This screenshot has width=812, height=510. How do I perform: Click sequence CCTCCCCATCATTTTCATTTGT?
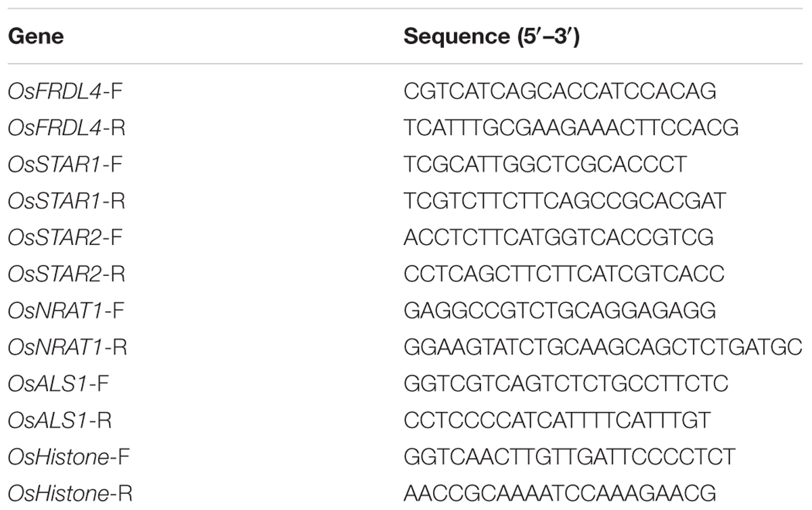tap(558, 421)
